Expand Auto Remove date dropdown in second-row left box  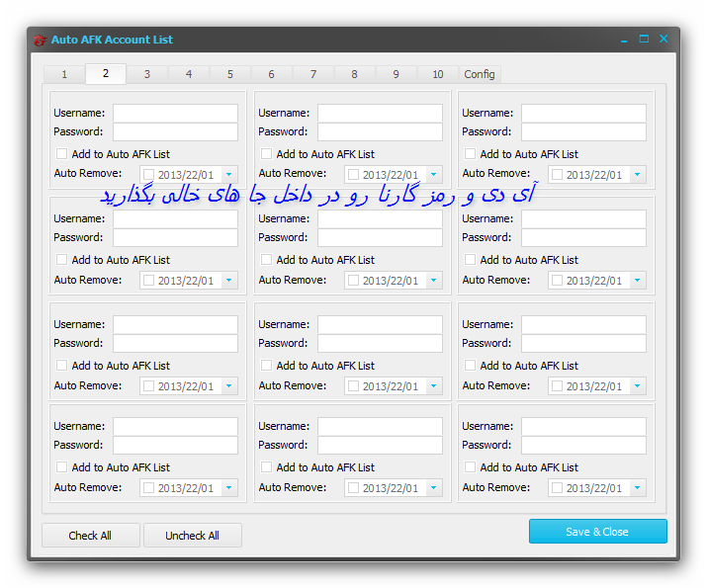(x=229, y=281)
